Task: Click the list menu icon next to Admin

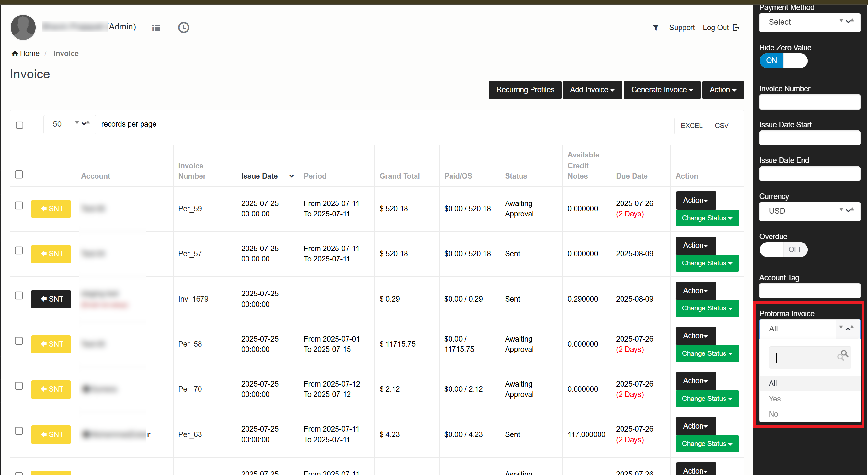Action: tap(156, 28)
